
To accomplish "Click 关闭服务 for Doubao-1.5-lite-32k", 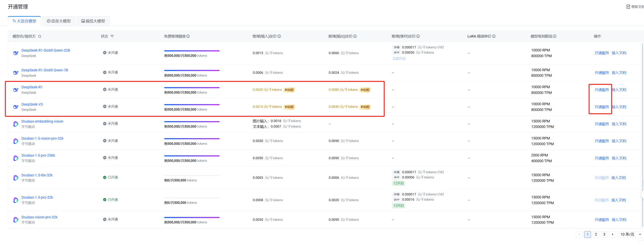I will 601,178.
